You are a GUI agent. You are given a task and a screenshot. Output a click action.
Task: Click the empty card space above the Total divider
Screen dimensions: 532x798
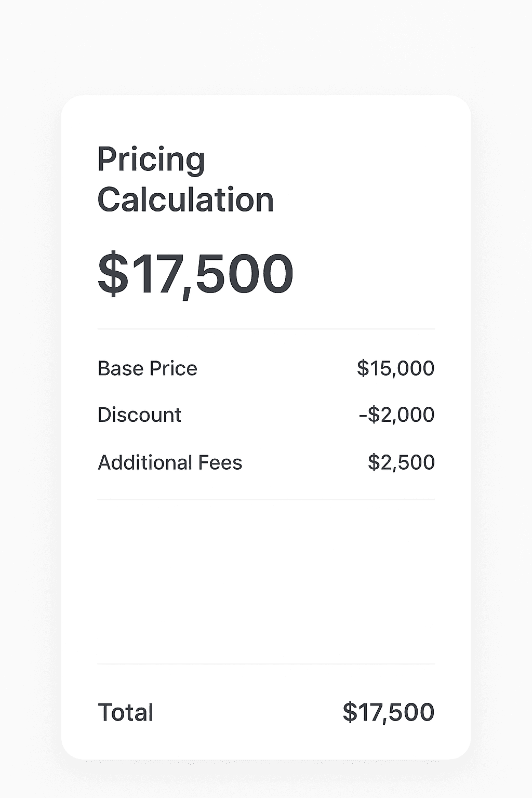(x=266, y=582)
